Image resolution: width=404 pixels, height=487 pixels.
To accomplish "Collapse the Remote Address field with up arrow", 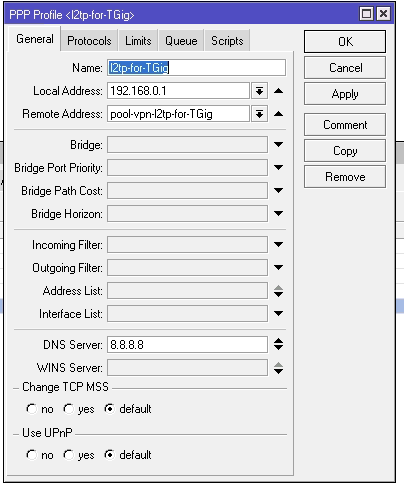I will point(278,114).
